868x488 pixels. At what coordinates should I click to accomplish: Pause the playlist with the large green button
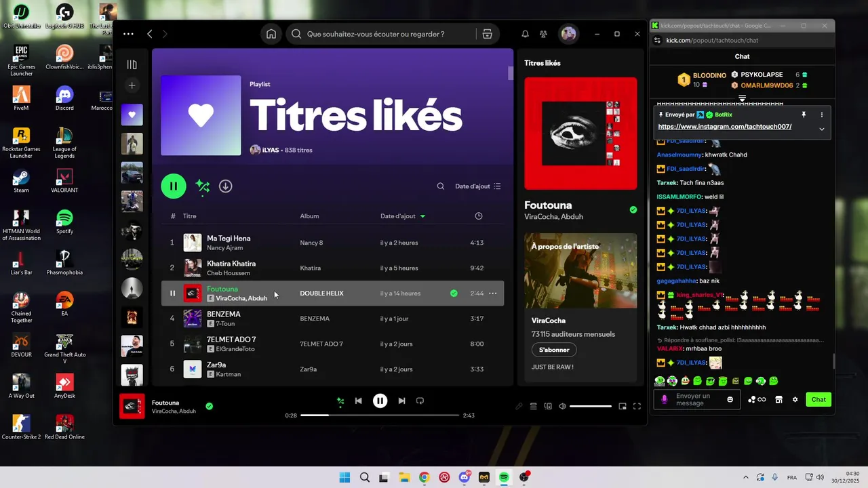coord(174,186)
